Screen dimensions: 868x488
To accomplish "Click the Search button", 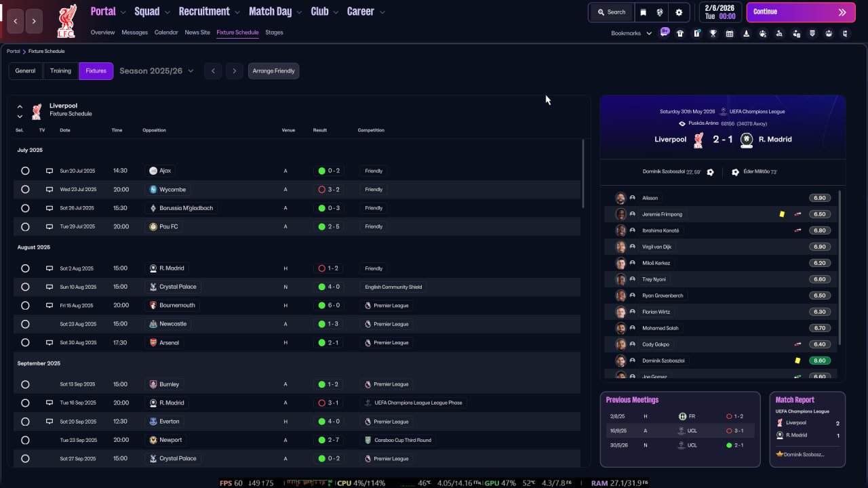I will tap(611, 12).
